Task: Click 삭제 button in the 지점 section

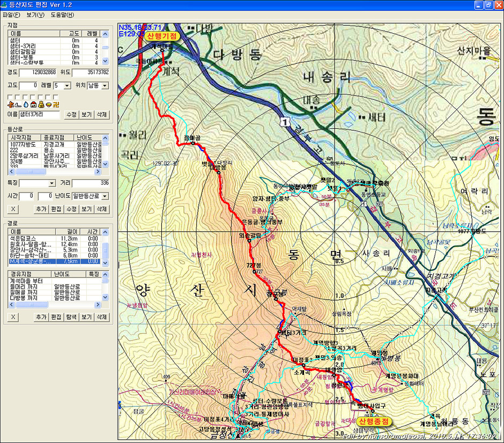Action: (101, 114)
